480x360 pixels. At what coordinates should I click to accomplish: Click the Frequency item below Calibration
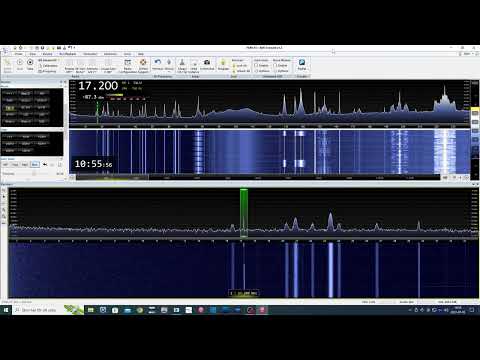[x=47, y=71]
